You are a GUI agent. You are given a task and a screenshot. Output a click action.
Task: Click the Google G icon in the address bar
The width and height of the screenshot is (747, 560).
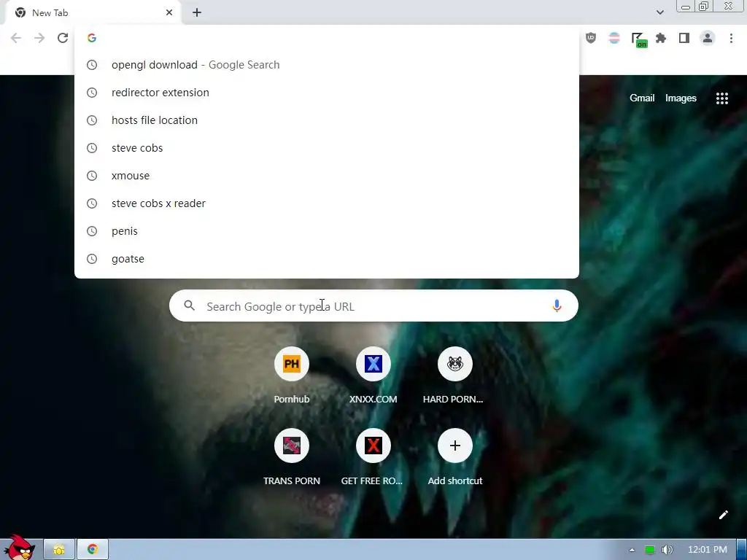(x=92, y=38)
